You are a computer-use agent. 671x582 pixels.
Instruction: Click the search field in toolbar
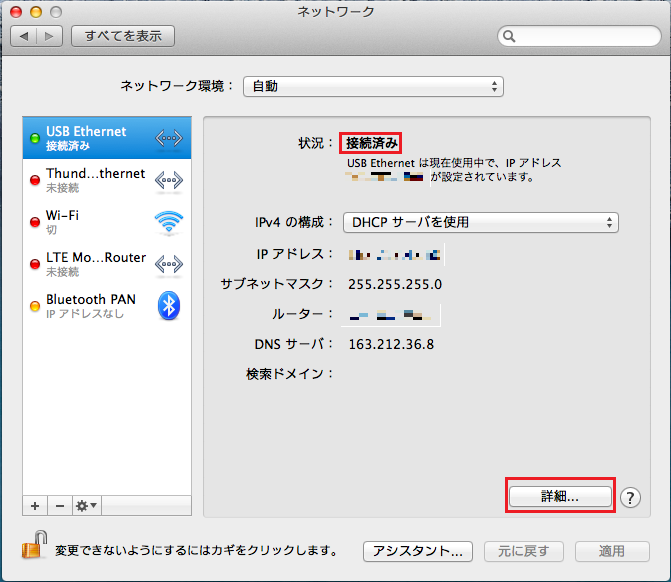(x=577, y=37)
